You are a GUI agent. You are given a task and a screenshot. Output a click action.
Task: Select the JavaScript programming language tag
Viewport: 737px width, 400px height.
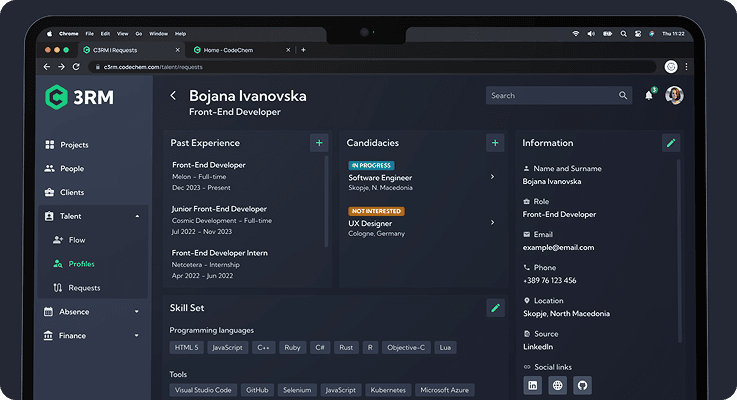click(x=227, y=348)
